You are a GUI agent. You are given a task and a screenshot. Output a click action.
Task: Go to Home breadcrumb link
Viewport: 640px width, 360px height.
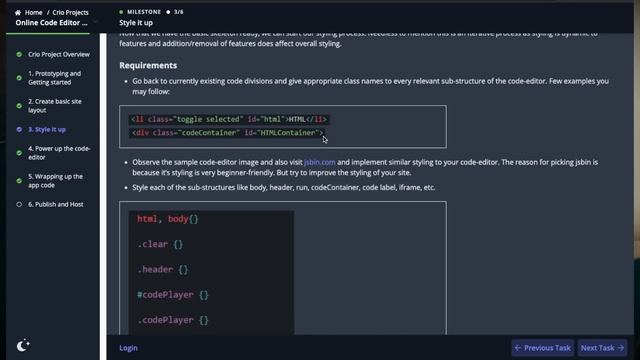click(33, 12)
